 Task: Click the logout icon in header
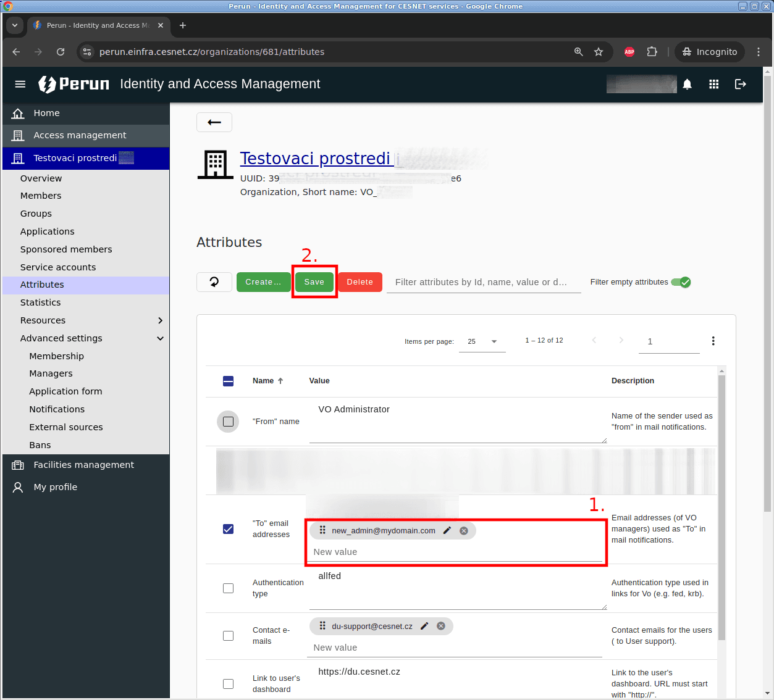point(740,85)
